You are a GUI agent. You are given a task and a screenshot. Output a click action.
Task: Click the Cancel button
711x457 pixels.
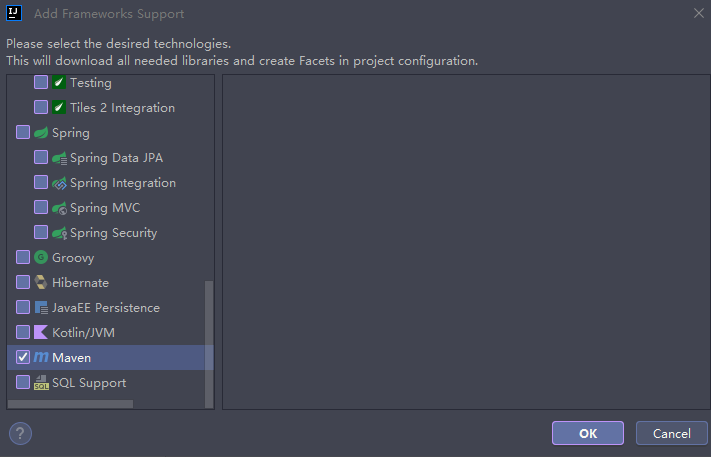tap(672, 434)
